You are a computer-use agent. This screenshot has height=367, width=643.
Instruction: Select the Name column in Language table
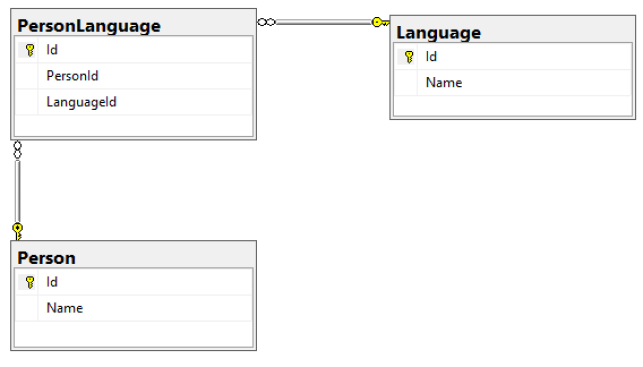click(513, 83)
